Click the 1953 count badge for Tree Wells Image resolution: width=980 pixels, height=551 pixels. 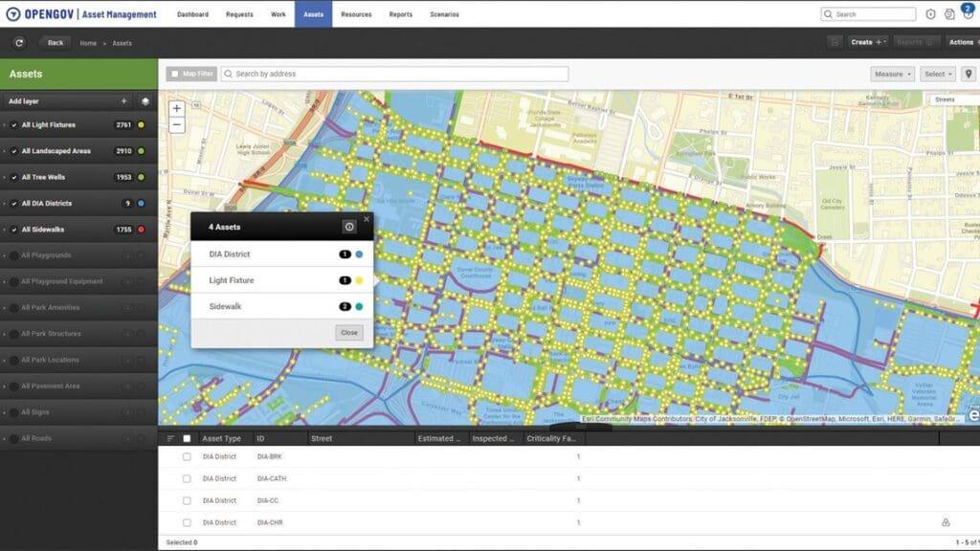click(x=123, y=177)
